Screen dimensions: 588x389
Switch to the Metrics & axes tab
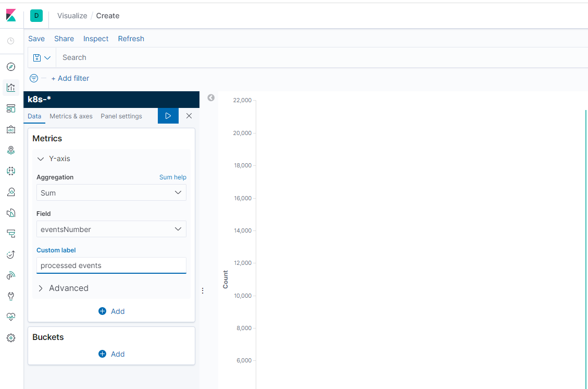(x=71, y=116)
